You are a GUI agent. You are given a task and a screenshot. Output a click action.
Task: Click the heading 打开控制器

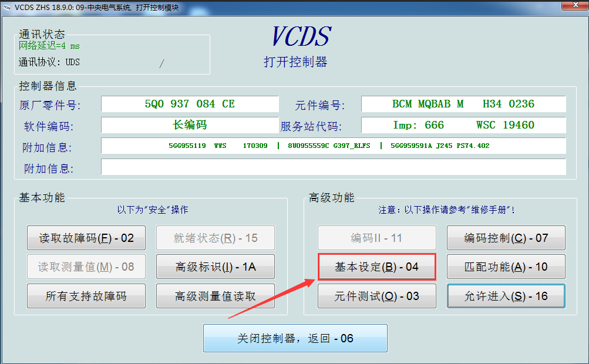(295, 62)
